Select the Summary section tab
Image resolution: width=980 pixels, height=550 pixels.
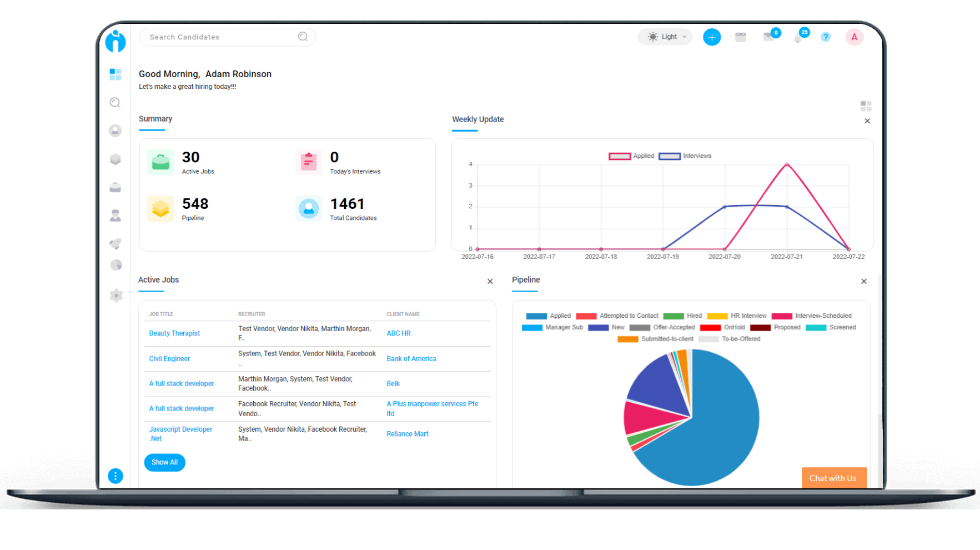click(155, 119)
